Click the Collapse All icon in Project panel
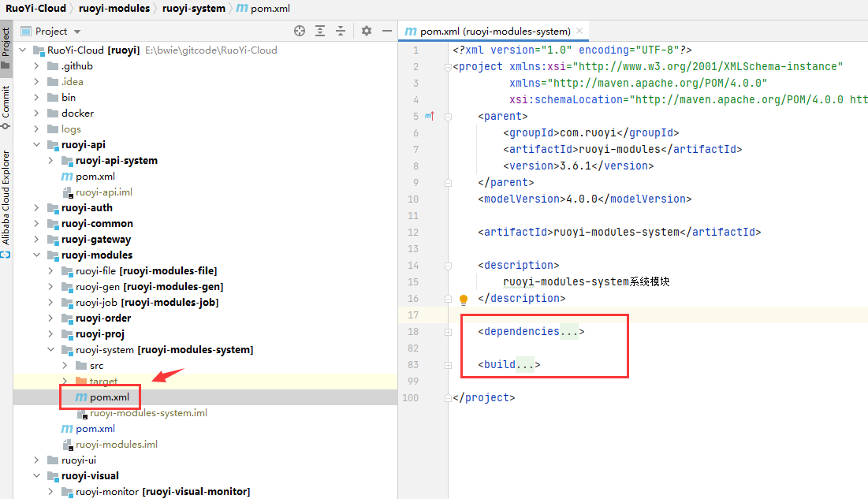The height and width of the screenshot is (499, 868). click(x=341, y=31)
